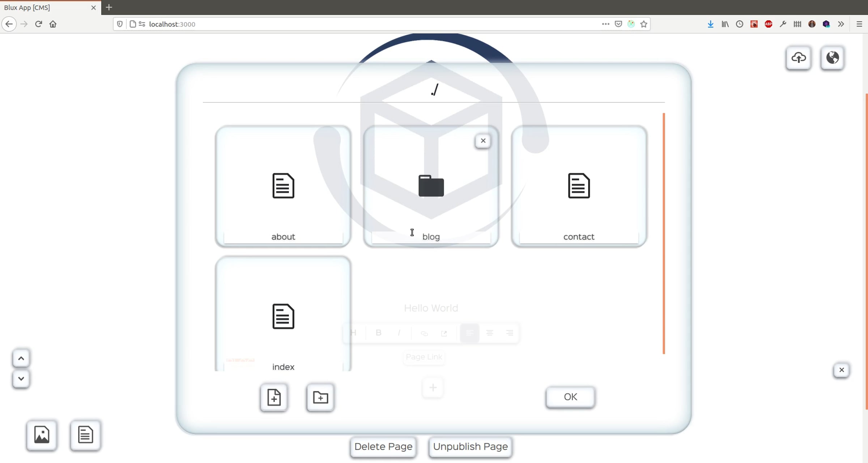Viewport: 868px width, 463px height.
Task: Click the orange scrollbar in the file browser
Action: pyautogui.click(x=664, y=233)
